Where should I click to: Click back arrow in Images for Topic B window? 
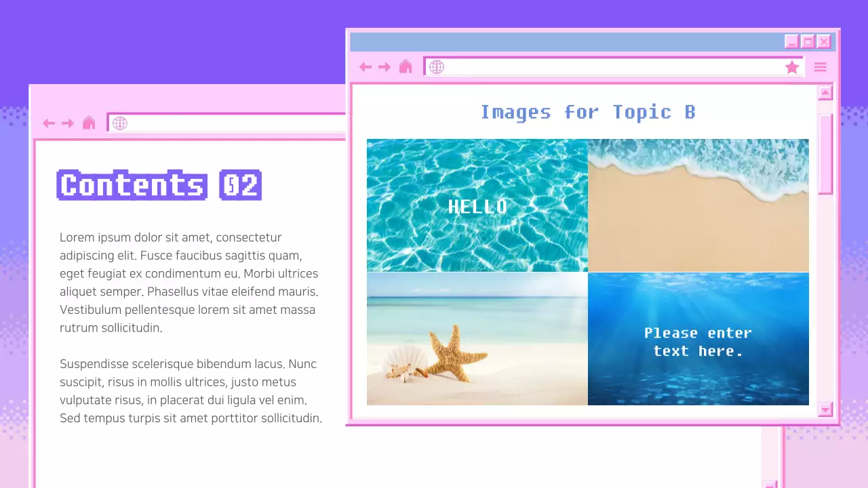pos(366,66)
